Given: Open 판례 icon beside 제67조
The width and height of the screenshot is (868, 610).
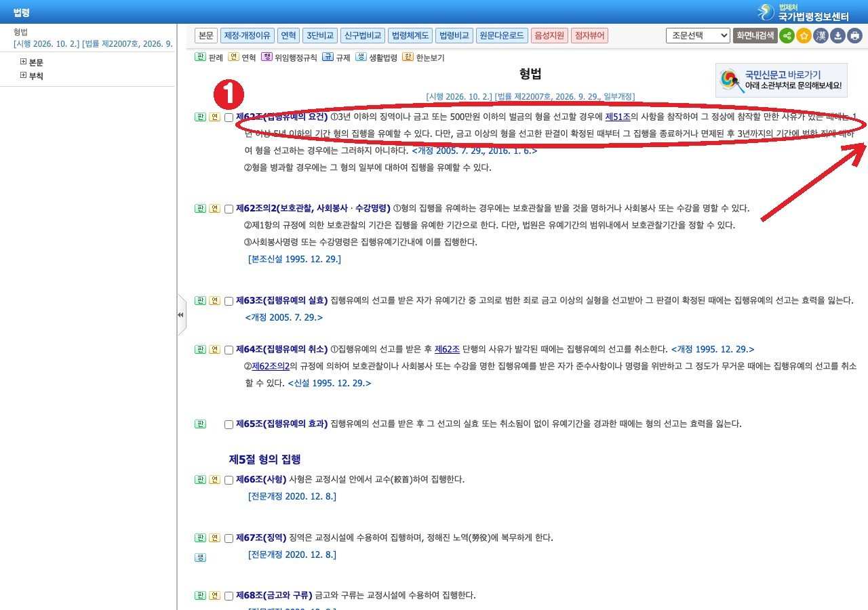Looking at the screenshot, I should point(200,537).
